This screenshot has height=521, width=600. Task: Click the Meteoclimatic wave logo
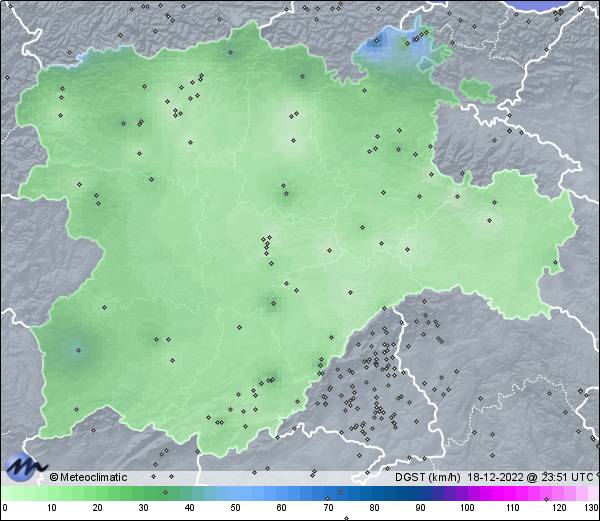tap(25, 467)
